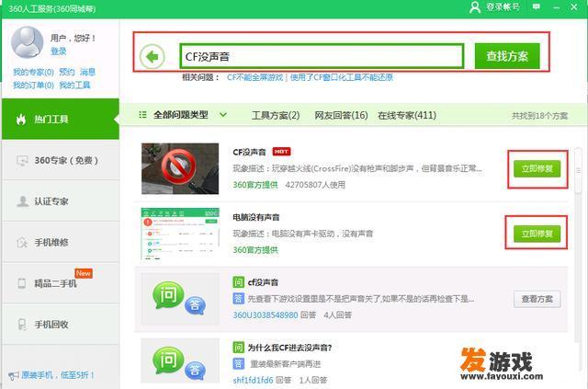Click 立即修复 for 电脑没有声音

point(537,234)
